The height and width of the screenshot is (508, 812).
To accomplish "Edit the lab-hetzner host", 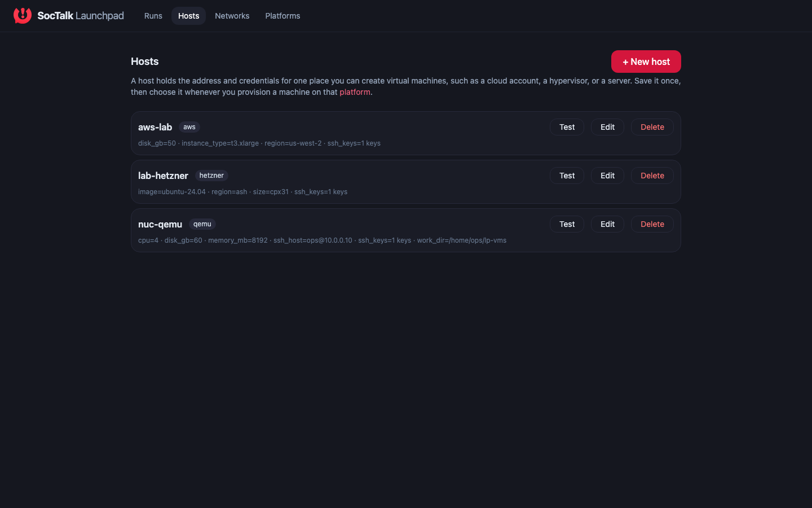I will (x=607, y=176).
